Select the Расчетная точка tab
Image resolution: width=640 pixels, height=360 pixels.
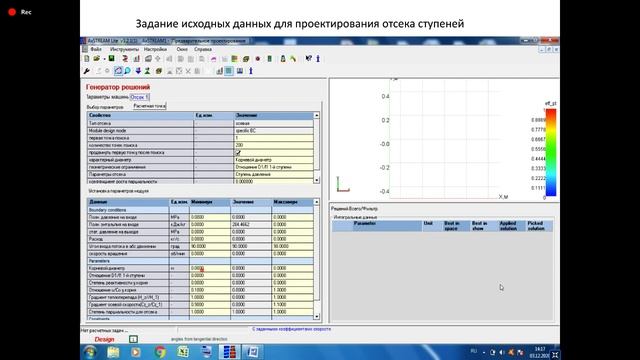click(150, 106)
